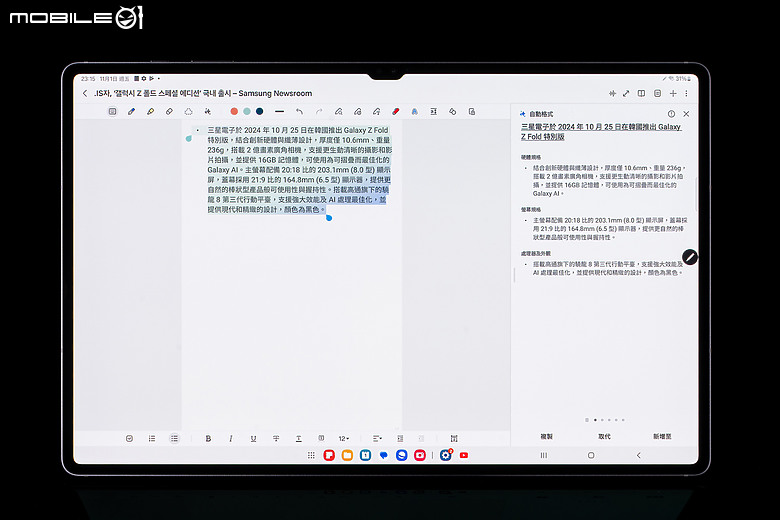Viewport: 780px width, 520px height.
Task: Tap the blue text style A icon
Action: coord(414,111)
